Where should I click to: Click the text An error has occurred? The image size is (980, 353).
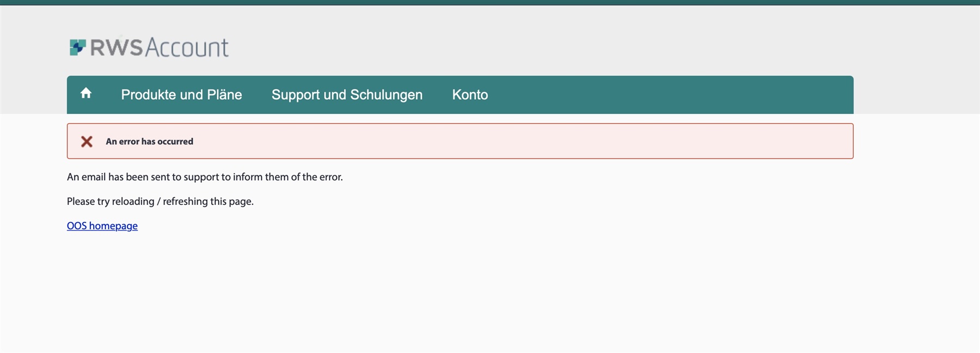pyautogui.click(x=149, y=141)
